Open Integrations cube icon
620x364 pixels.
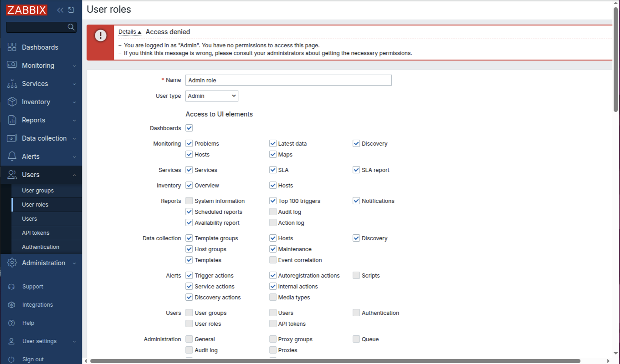pyautogui.click(x=12, y=305)
